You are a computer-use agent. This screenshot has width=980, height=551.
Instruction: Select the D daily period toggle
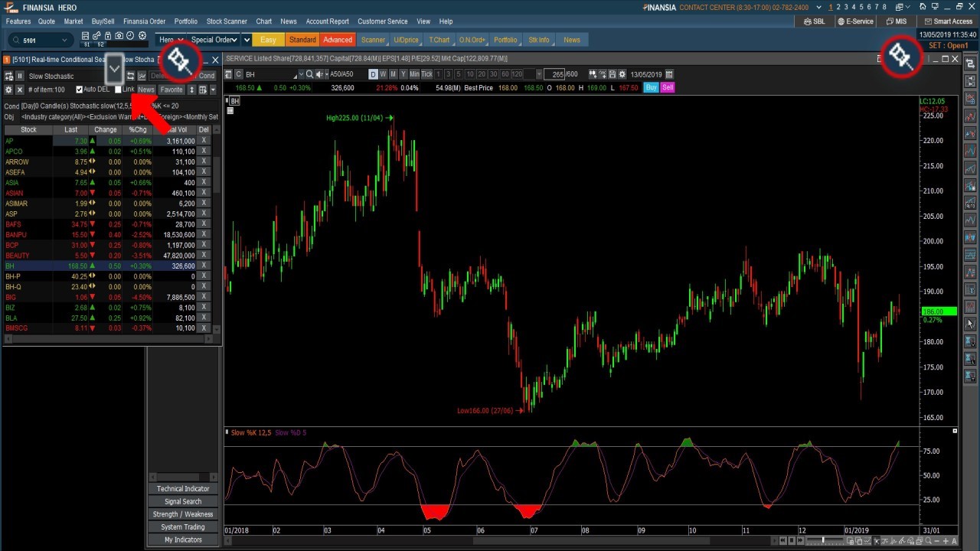[373, 74]
